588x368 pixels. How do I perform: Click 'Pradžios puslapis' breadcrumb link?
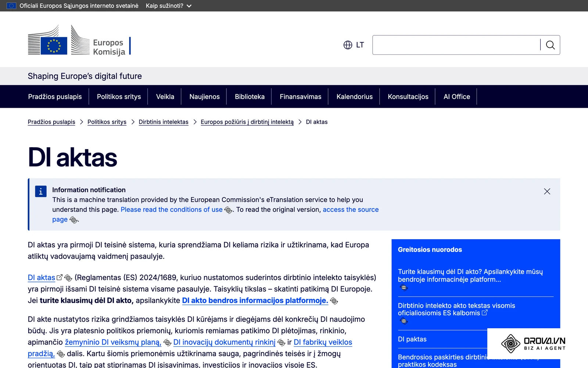(x=51, y=122)
